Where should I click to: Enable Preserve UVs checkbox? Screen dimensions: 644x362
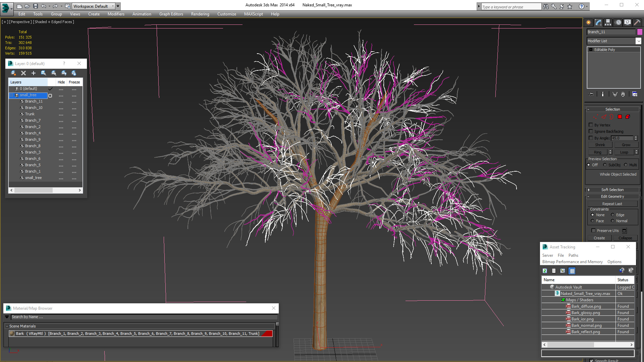pos(593,231)
